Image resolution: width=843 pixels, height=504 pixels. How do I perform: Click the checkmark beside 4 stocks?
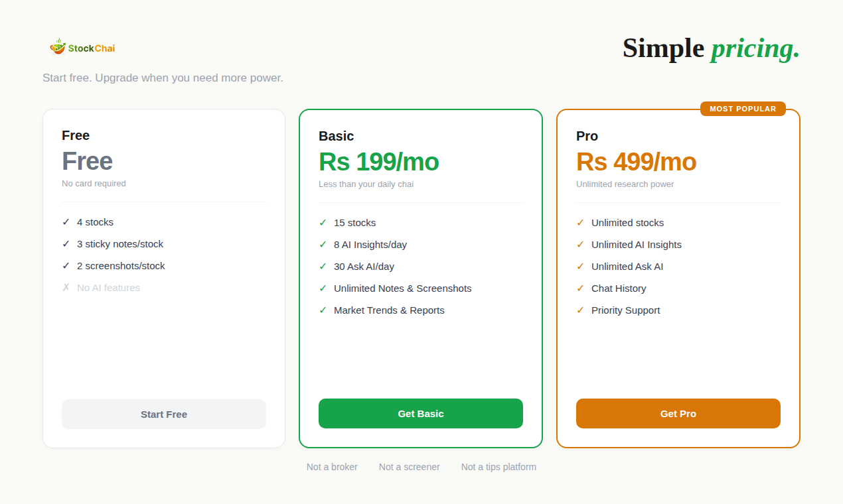point(66,222)
